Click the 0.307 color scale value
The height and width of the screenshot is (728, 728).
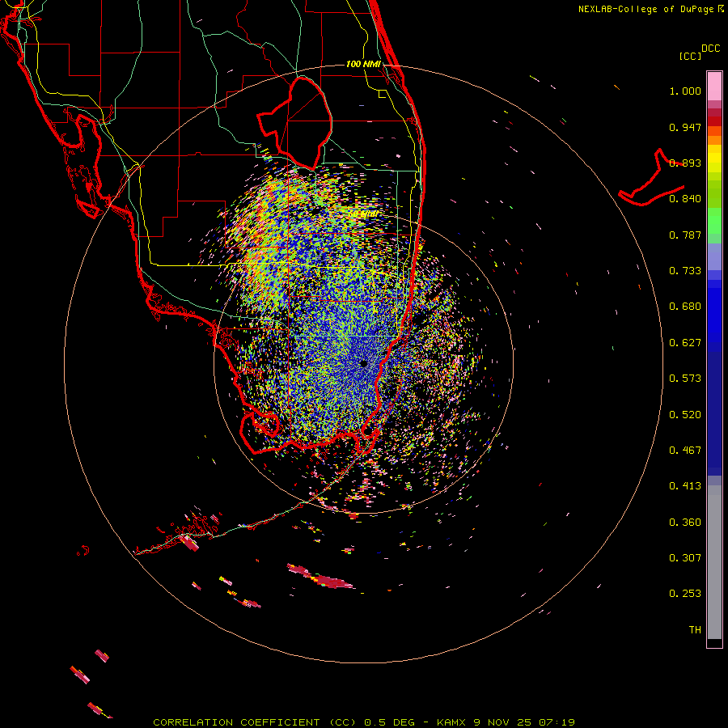point(685,558)
